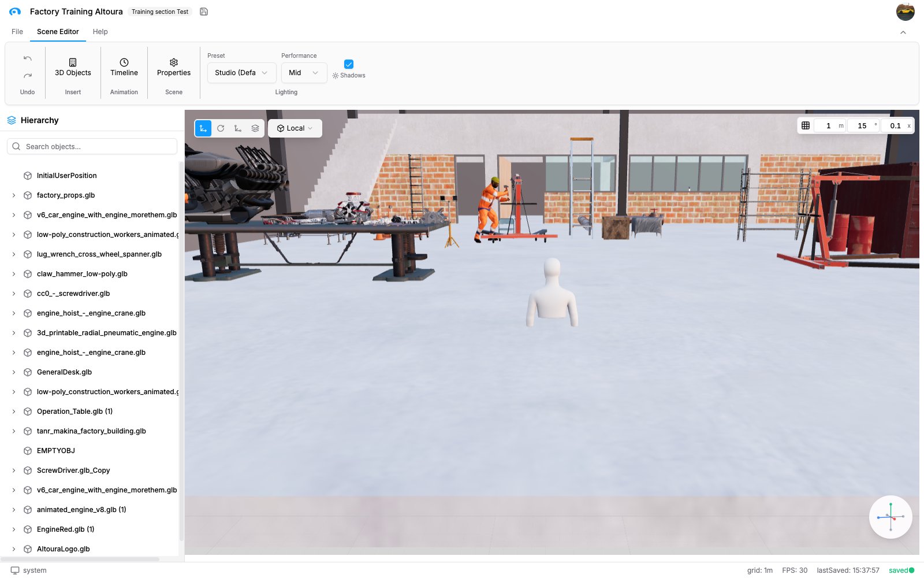Click the white avatar mannequin in viewport
924x578 pixels.
[x=552, y=292]
